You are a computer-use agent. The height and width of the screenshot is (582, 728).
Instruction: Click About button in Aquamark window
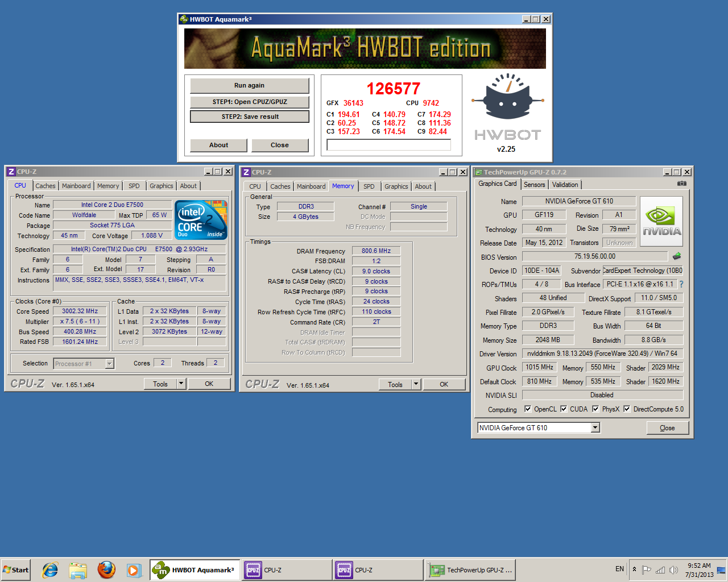point(218,145)
